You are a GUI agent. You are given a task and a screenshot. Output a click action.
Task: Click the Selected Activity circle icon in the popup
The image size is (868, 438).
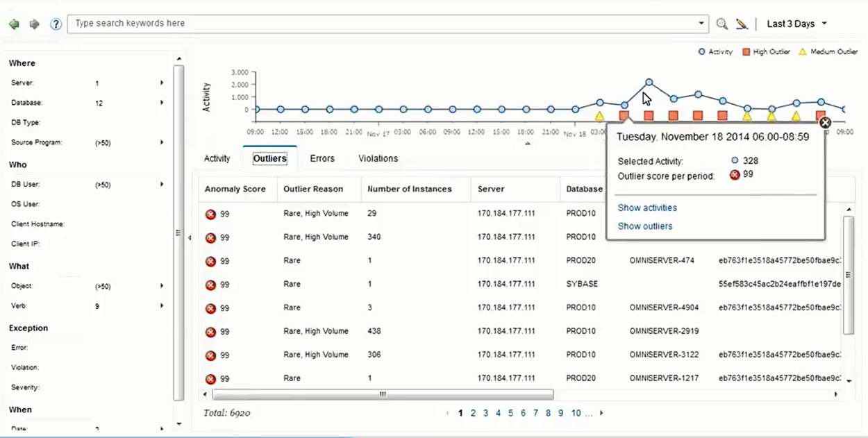tap(735, 160)
